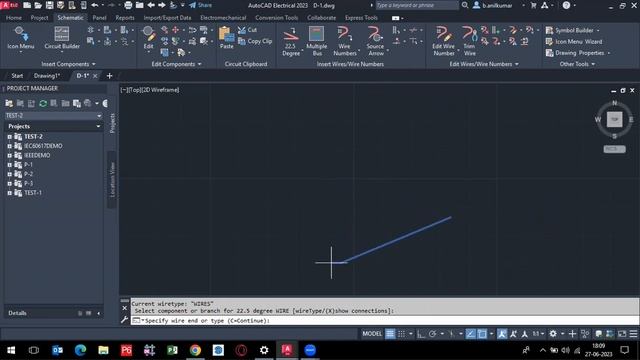Click the Paste circuit clipboard icon
This screenshot has height=360, width=640.
(x=227, y=38)
